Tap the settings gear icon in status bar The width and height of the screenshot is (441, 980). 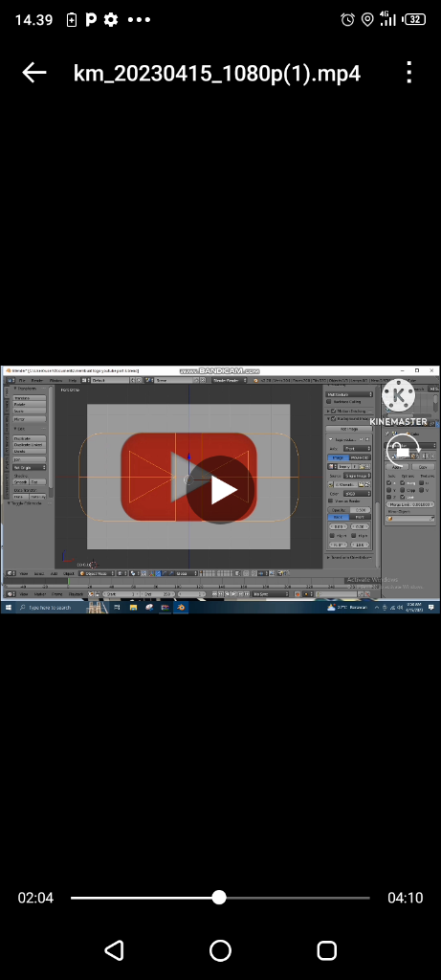coord(111,19)
